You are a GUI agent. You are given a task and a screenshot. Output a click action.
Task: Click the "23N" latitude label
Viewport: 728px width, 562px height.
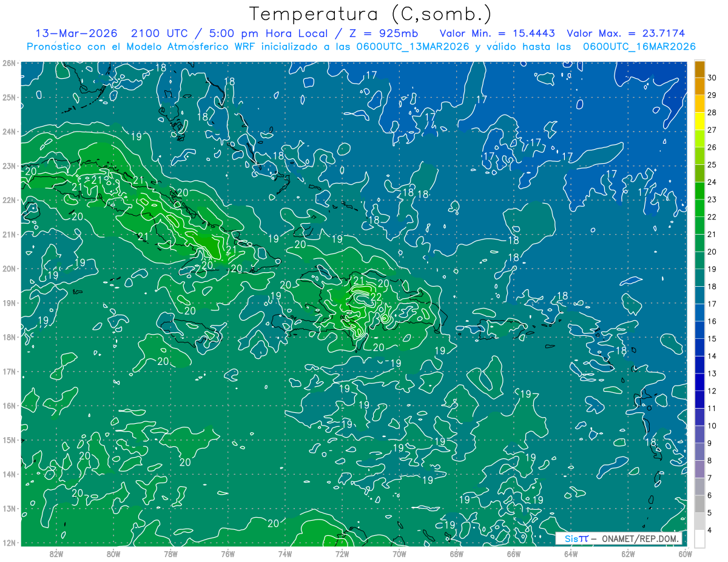tap(8, 166)
